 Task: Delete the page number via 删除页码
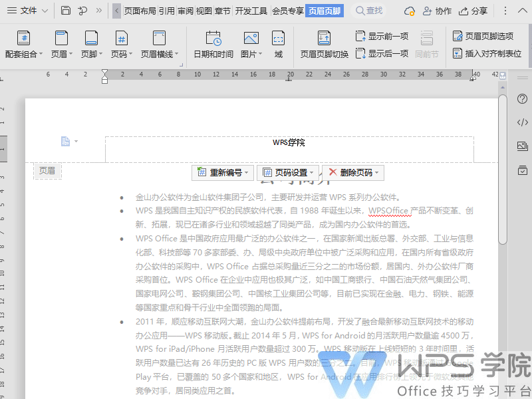tap(354, 172)
